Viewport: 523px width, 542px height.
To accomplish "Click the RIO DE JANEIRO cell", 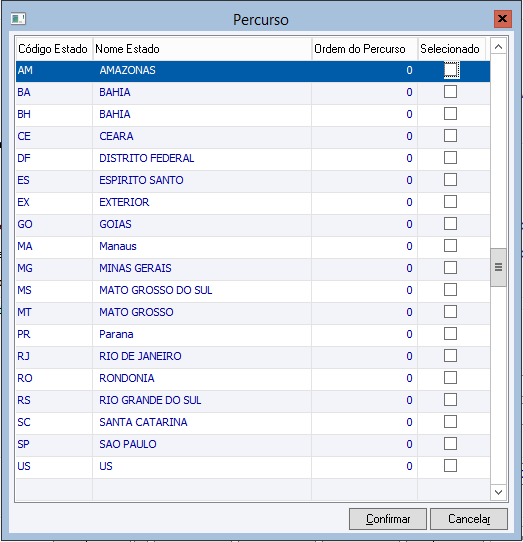I will tap(202, 356).
